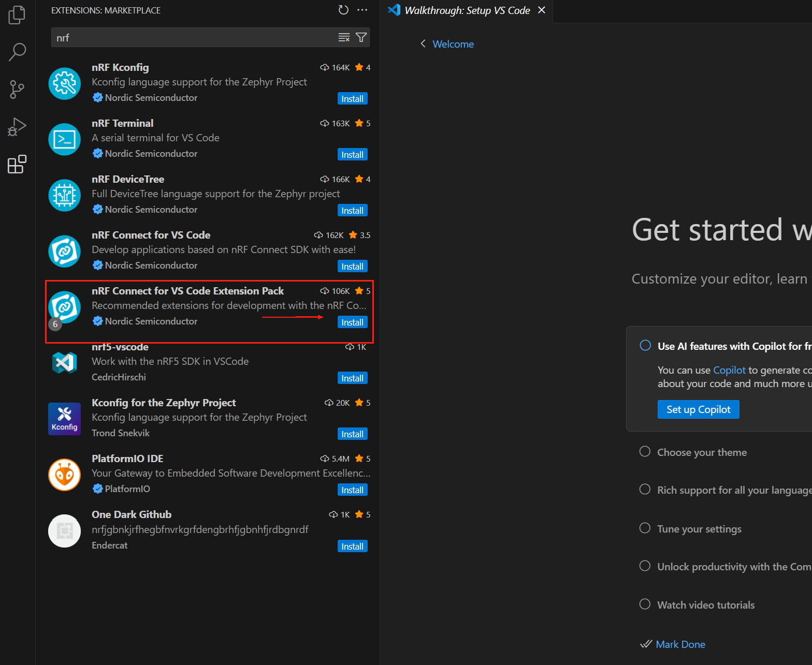Open the Source Control view
This screenshot has height=665, width=812.
click(x=17, y=90)
